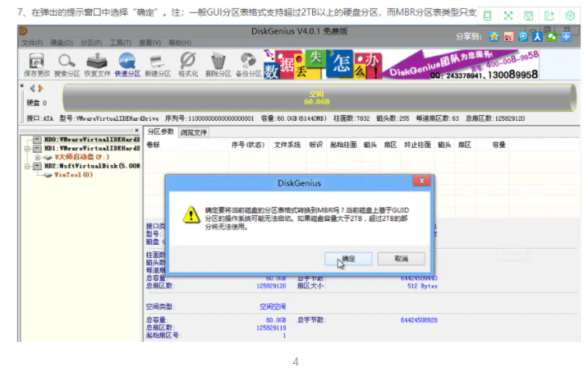
Task: Click the 文件系统 column header
Action: coord(287,145)
